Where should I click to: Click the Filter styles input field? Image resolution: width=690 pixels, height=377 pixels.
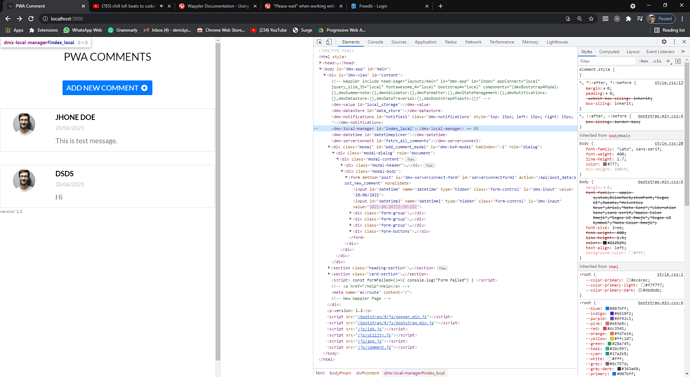[x=607, y=61]
